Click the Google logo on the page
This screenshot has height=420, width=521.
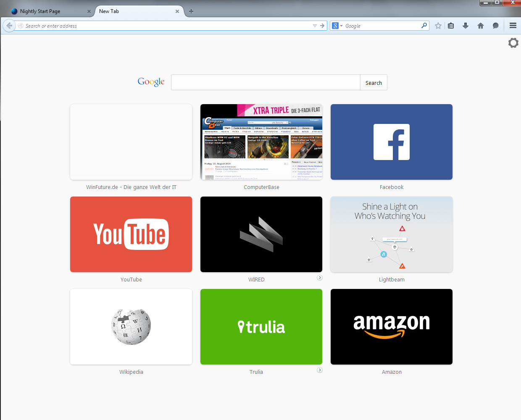click(x=151, y=82)
